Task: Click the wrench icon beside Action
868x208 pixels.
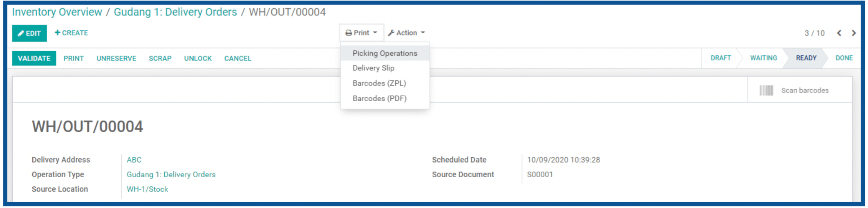Action: point(391,33)
